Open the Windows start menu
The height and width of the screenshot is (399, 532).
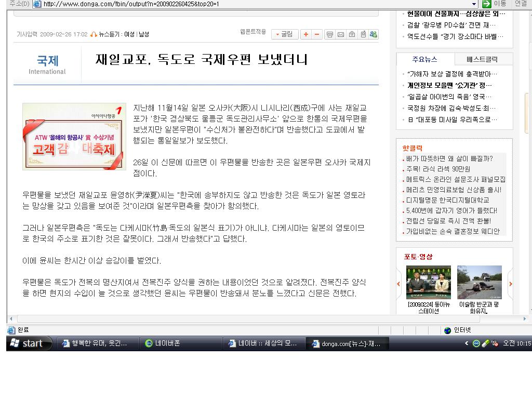point(29,343)
